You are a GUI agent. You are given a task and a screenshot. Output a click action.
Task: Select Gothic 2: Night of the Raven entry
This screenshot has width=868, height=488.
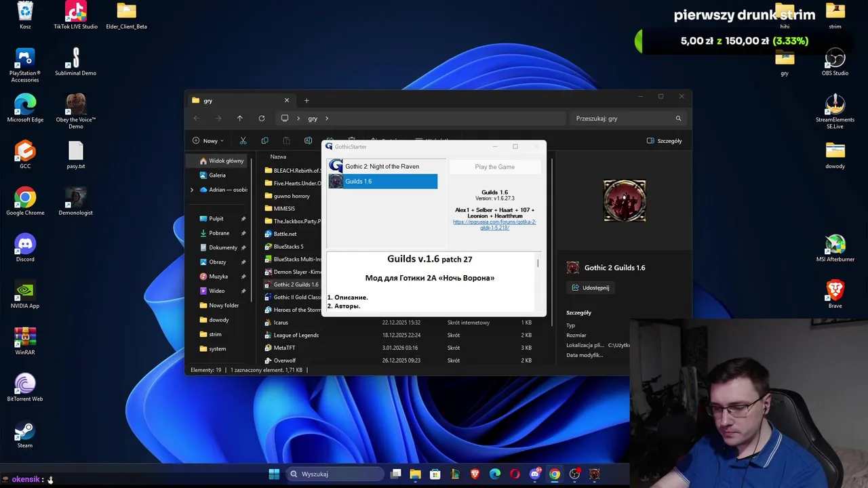point(382,166)
